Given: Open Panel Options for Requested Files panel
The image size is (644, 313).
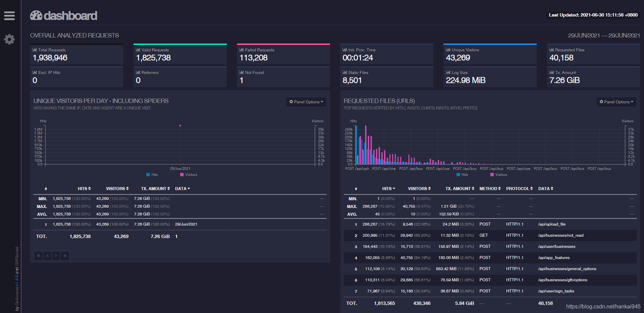Looking at the screenshot, I should 616,102.
